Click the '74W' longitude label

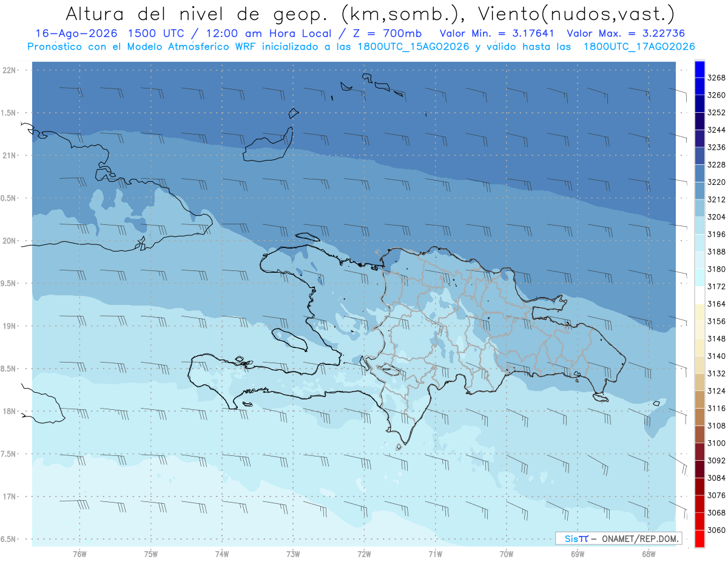point(222,554)
